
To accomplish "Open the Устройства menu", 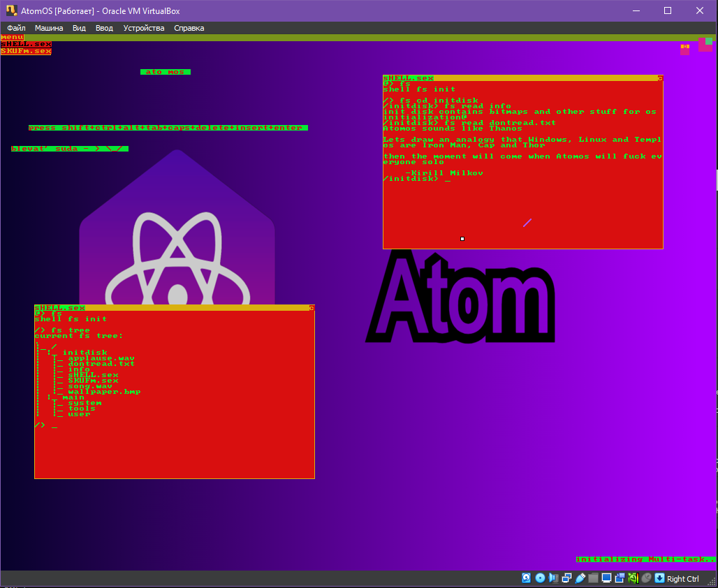I will 144,28.
